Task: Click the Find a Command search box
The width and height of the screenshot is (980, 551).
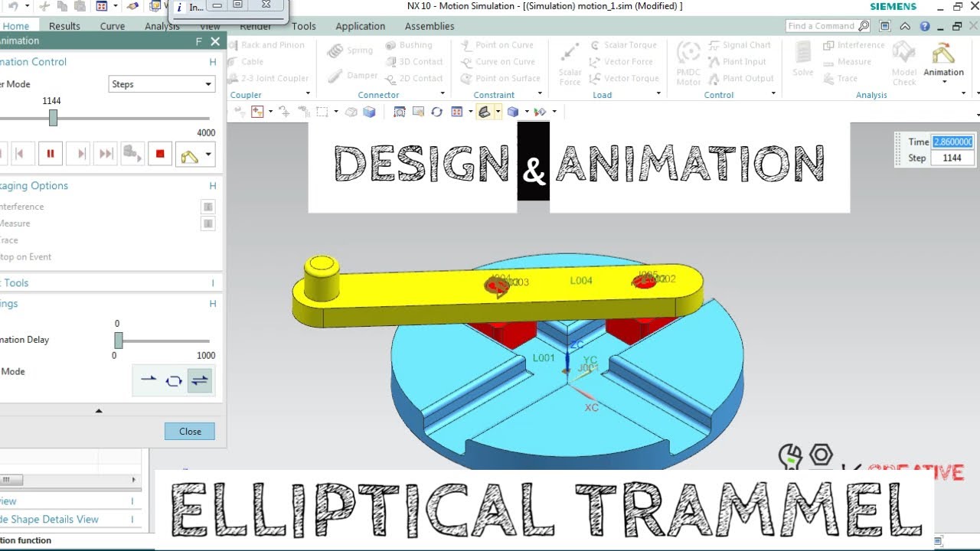Action: pyautogui.click(x=828, y=26)
